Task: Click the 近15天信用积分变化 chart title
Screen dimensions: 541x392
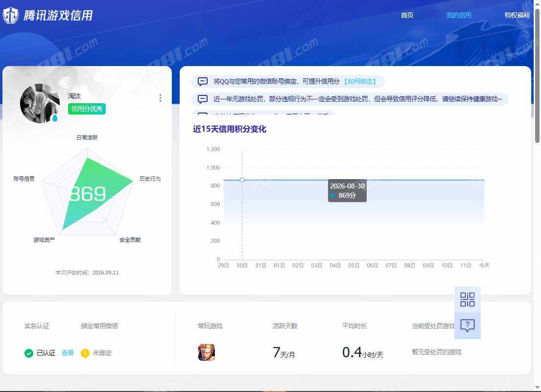Action: (x=230, y=129)
